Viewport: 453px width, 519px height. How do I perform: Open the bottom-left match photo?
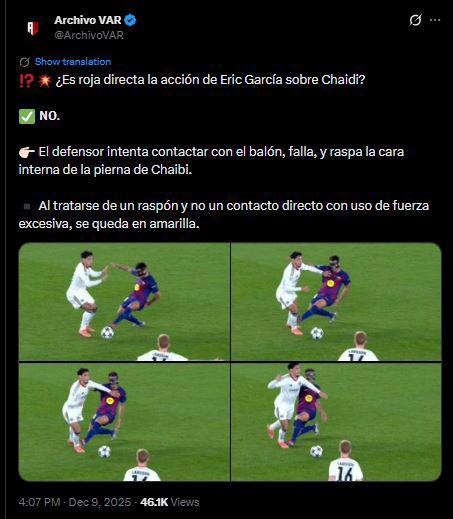pyautogui.click(x=124, y=422)
